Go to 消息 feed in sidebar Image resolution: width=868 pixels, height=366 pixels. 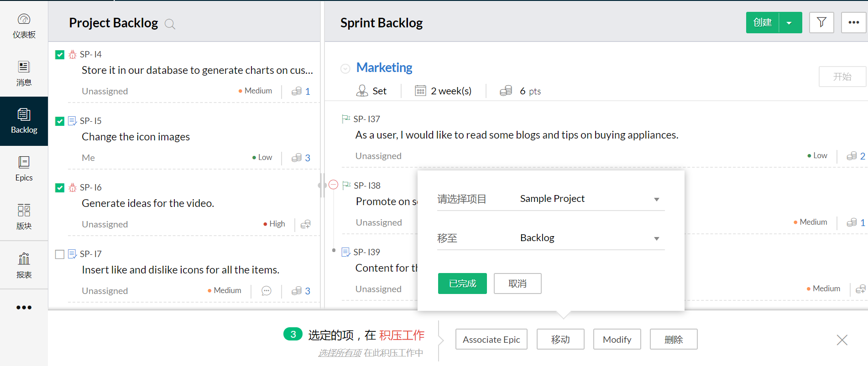(x=24, y=73)
